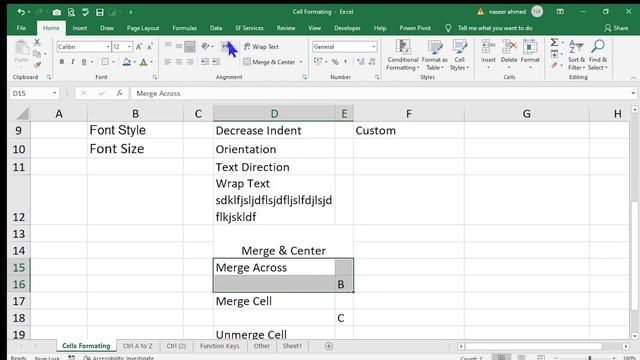The height and width of the screenshot is (360, 640).
Task: Open the Name Box dropdown arrow
Action: [x=54, y=93]
